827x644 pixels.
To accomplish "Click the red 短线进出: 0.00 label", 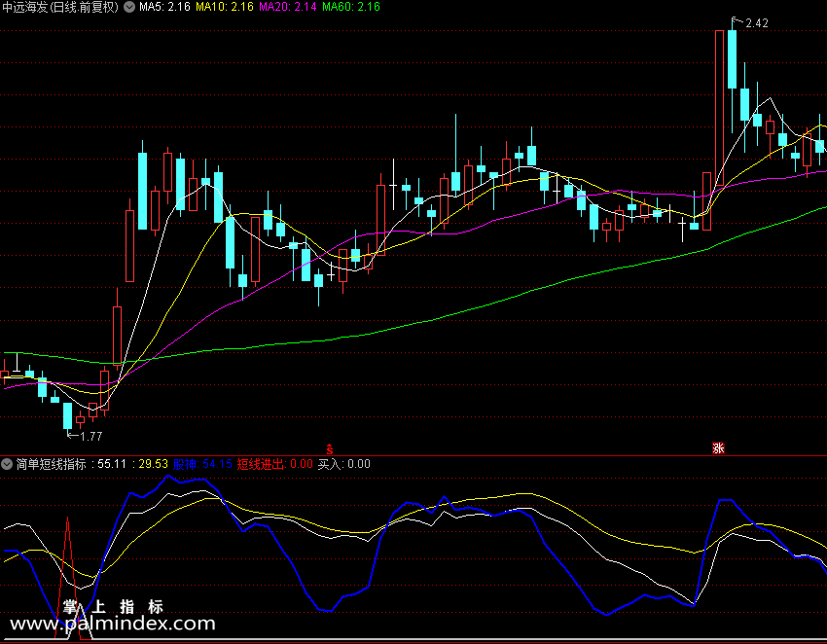I will click(274, 464).
